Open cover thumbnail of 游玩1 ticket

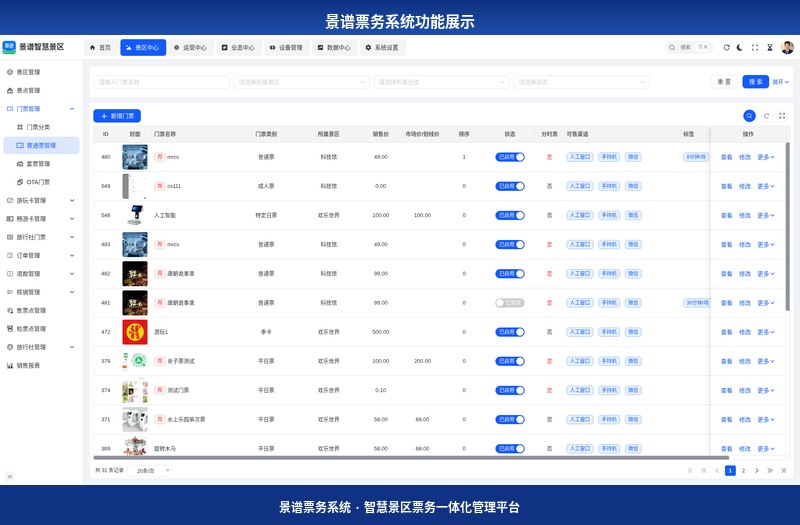(x=135, y=332)
